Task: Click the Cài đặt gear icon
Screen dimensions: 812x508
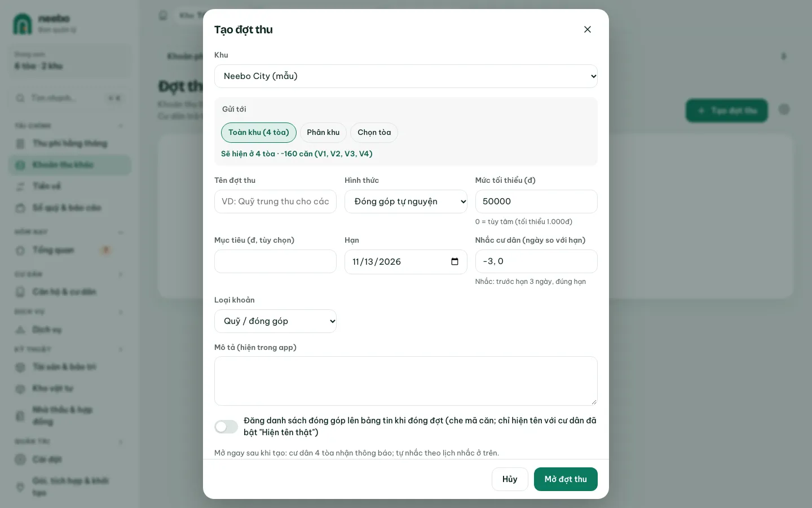Action: [x=20, y=459]
